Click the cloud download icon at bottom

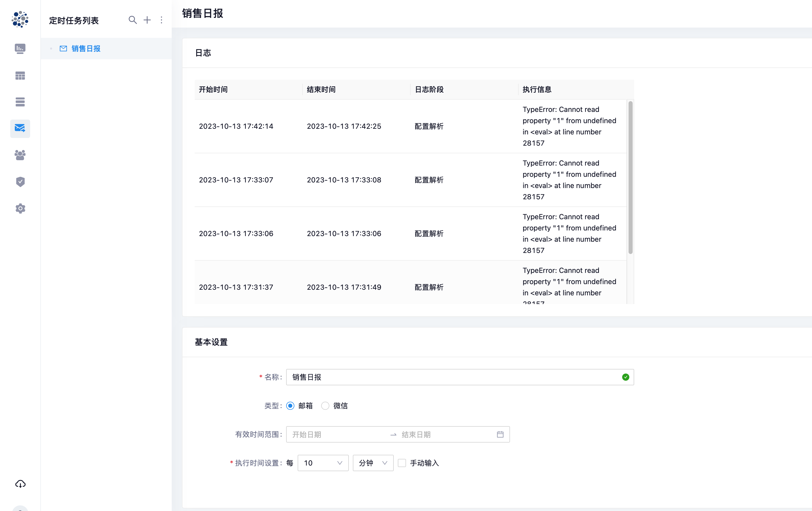pyautogui.click(x=20, y=484)
